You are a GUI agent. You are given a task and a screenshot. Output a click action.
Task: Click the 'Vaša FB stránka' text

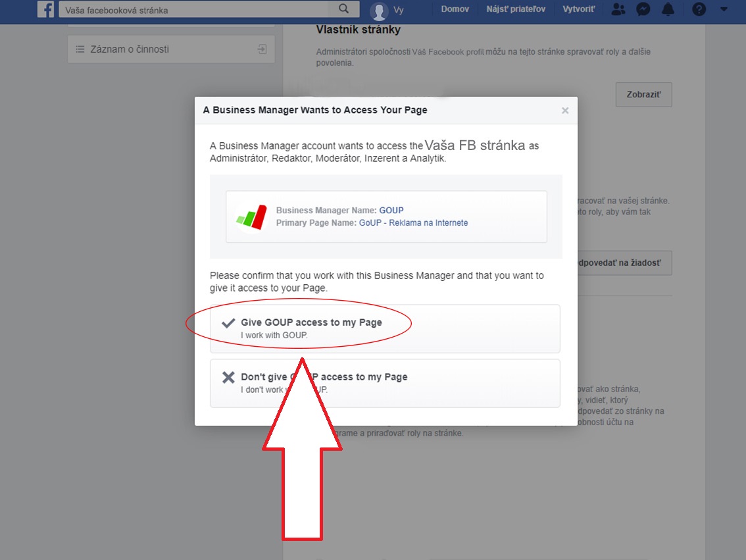(475, 145)
